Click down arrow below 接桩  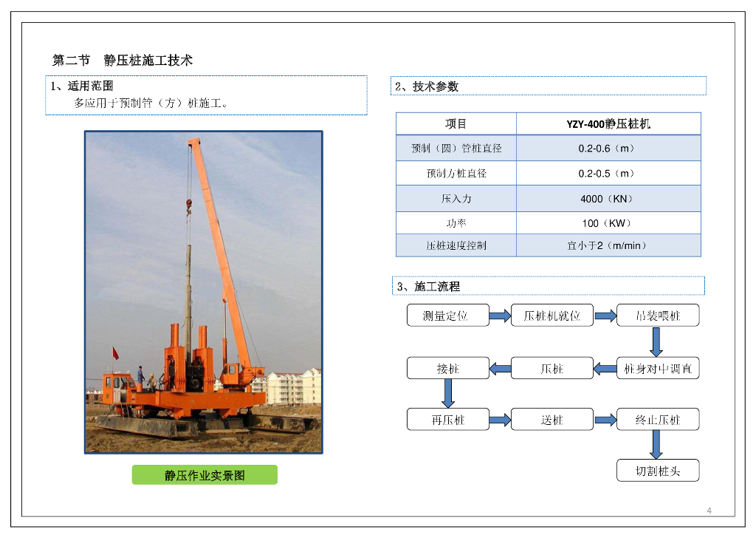pyautogui.click(x=448, y=394)
